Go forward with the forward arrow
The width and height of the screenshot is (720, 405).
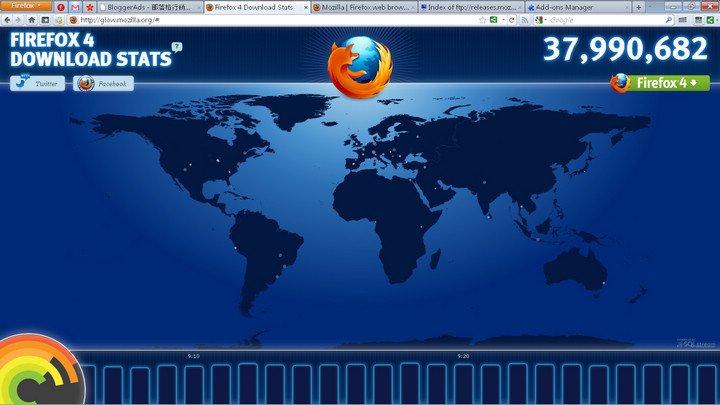coord(18,20)
